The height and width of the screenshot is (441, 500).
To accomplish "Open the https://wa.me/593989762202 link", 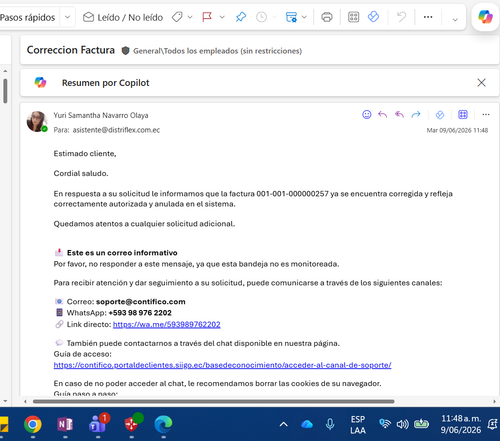I will [x=167, y=324].
